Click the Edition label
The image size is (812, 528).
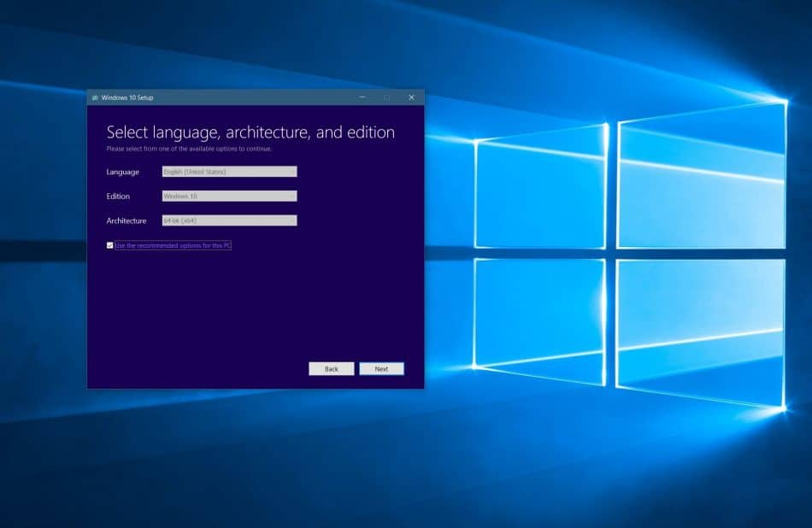pos(118,197)
